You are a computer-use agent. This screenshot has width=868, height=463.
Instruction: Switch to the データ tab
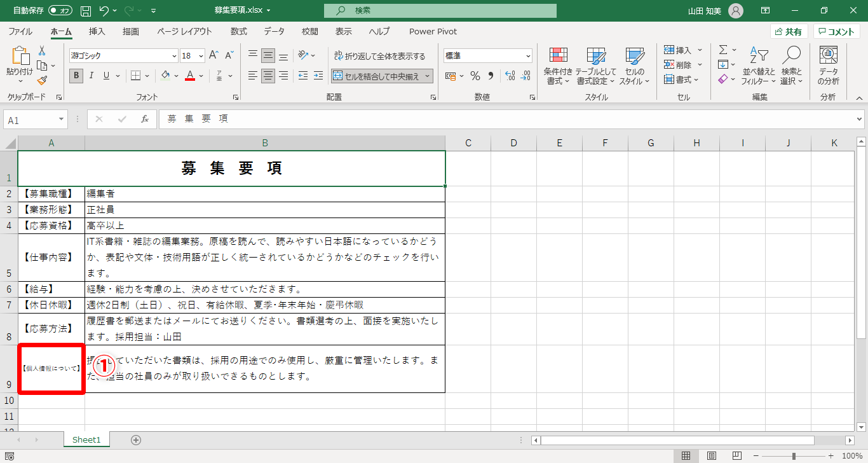pyautogui.click(x=275, y=31)
